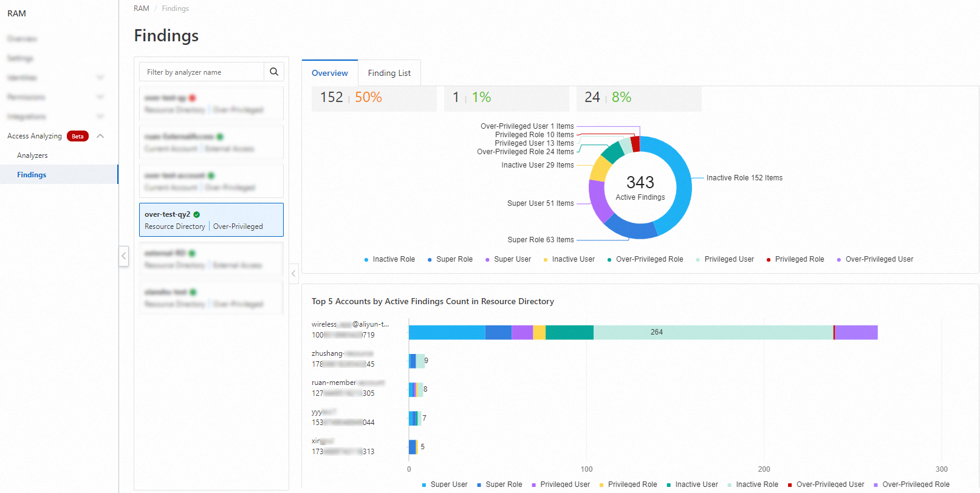Click the Inactive User 29 Items label

click(x=538, y=165)
